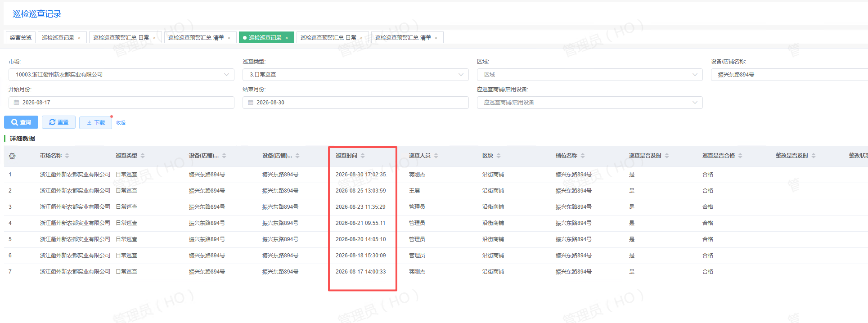Screen dimensions: 868x323
Task: Open table column settings gear icon
Action: point(12,156)
